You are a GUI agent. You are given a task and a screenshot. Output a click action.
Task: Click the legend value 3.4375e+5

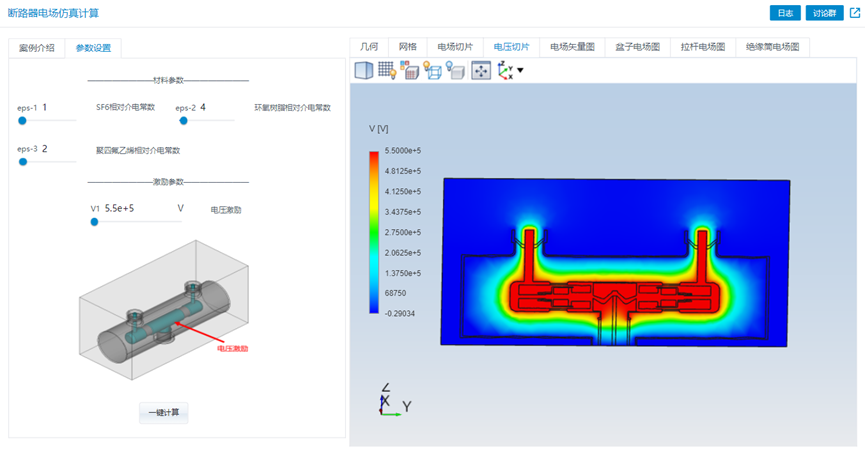[403, 212]
